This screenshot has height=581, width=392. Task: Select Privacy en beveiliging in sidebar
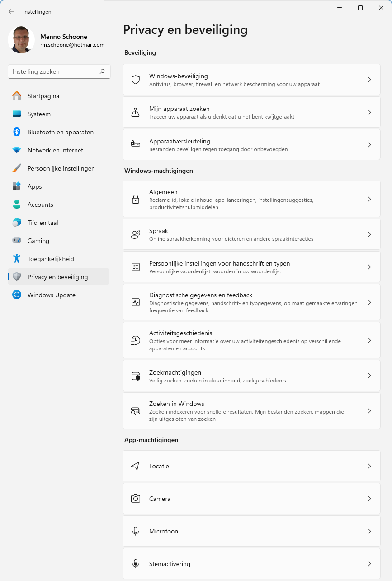tap(58, 277)
